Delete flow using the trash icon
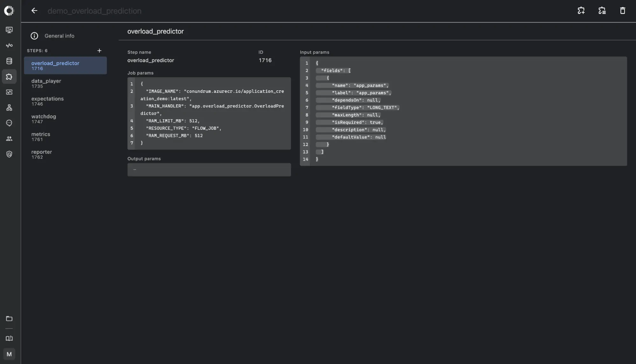The width and height of the screenshot is (636, 364). (x=622, y=10)
